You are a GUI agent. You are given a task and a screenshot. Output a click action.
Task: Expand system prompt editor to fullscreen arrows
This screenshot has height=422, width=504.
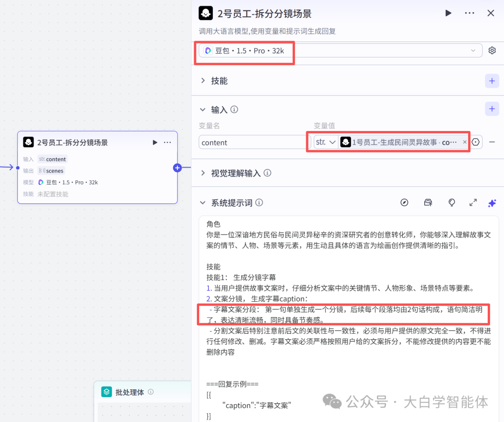coord(473,202)
